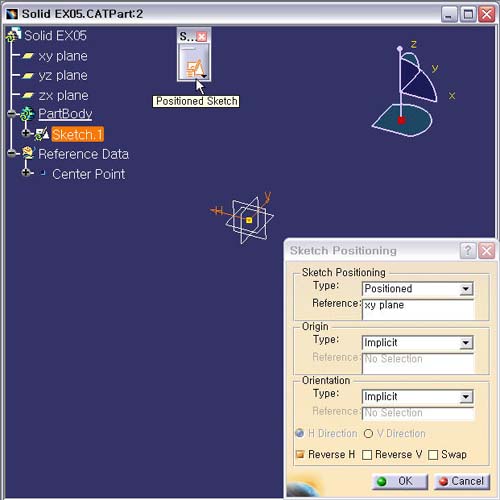The width and height of the screenshot is (500, 500).
Task: Collapse the PartBody tree node
Action: click(12, 114)
